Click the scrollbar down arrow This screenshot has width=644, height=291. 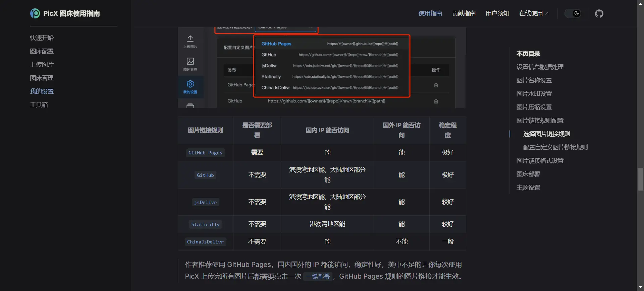640,287
